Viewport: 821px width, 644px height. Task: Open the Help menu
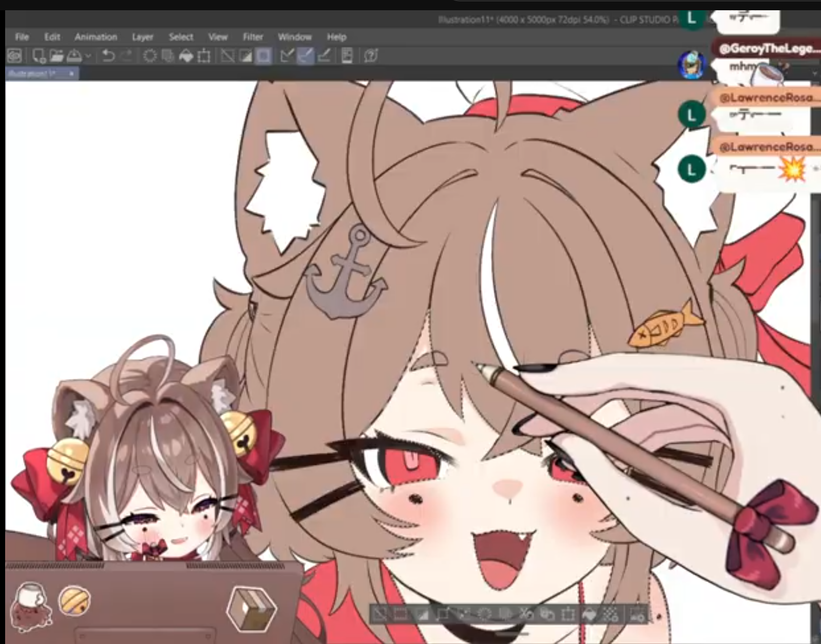point(336,37)
